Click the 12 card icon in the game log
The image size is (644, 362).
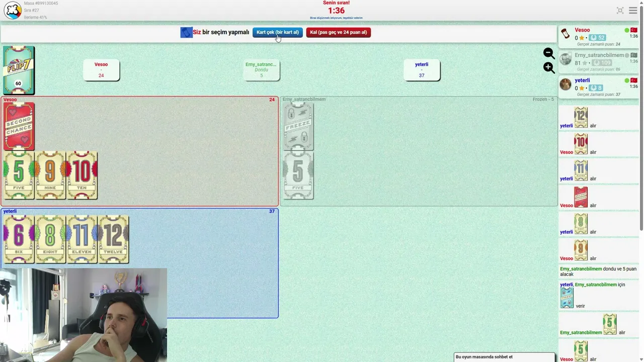[581, 117]
